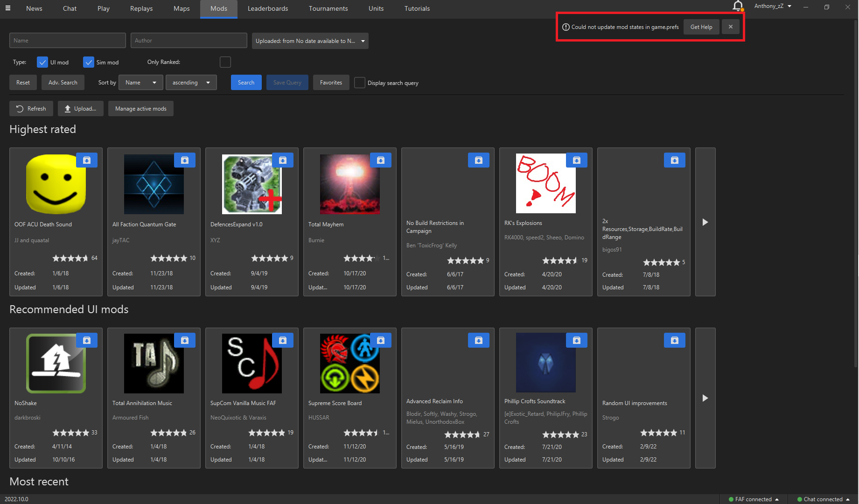Download the SupCom Vanilla Music FAF mod
This screenshot has width=859, height=504.
[283, 340]
